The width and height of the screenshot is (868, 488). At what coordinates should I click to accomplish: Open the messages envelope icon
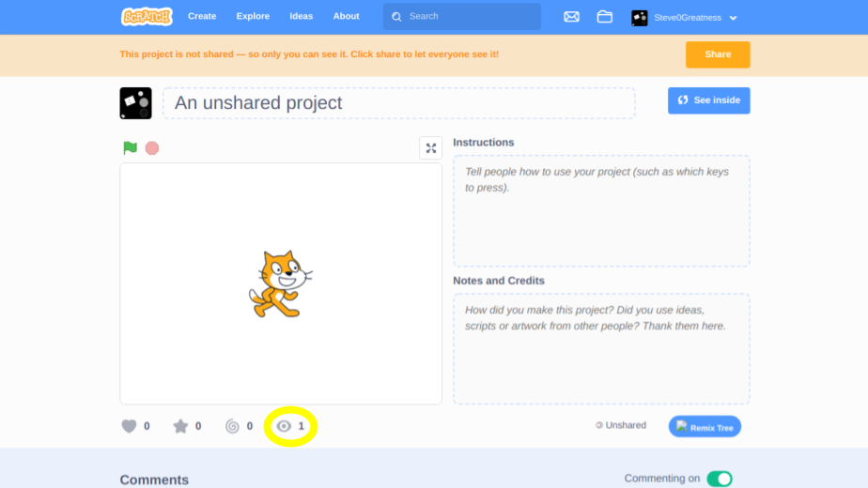(x=571, y=17)
